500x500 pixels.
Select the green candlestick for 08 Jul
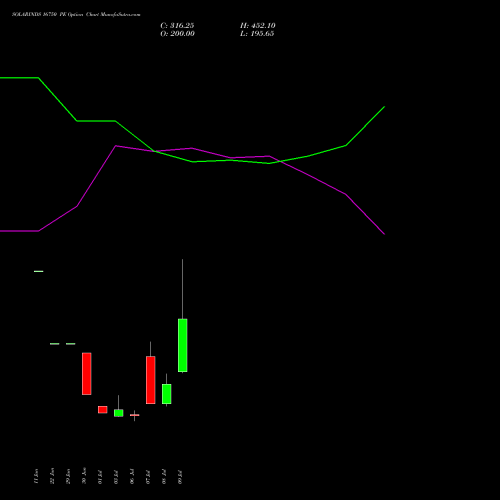click(166, 394)
